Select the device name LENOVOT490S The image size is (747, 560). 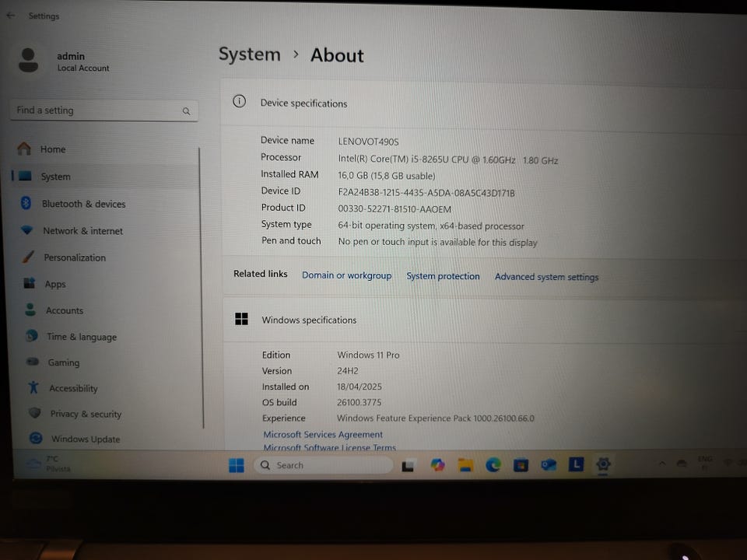click(368, 142)
